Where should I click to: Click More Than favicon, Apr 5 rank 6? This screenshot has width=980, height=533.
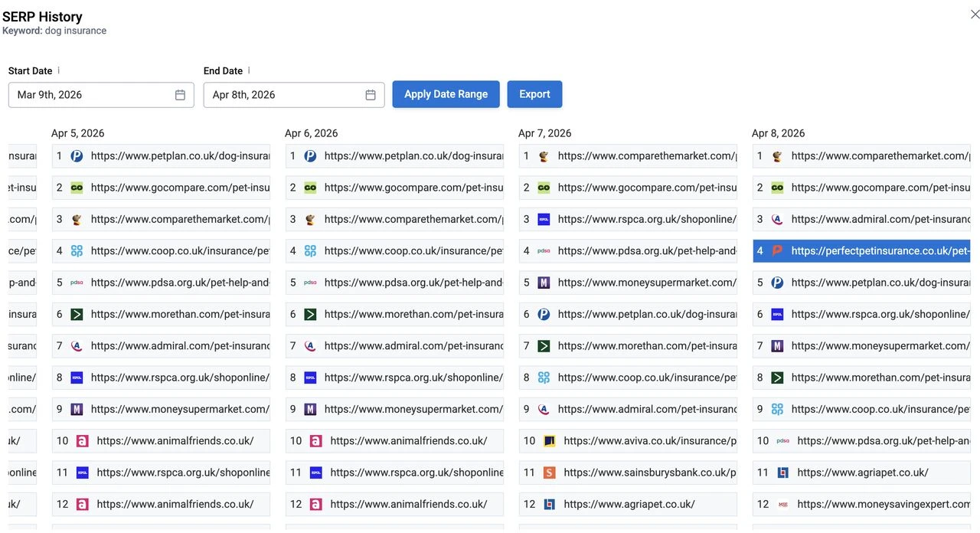coord(77,314)
